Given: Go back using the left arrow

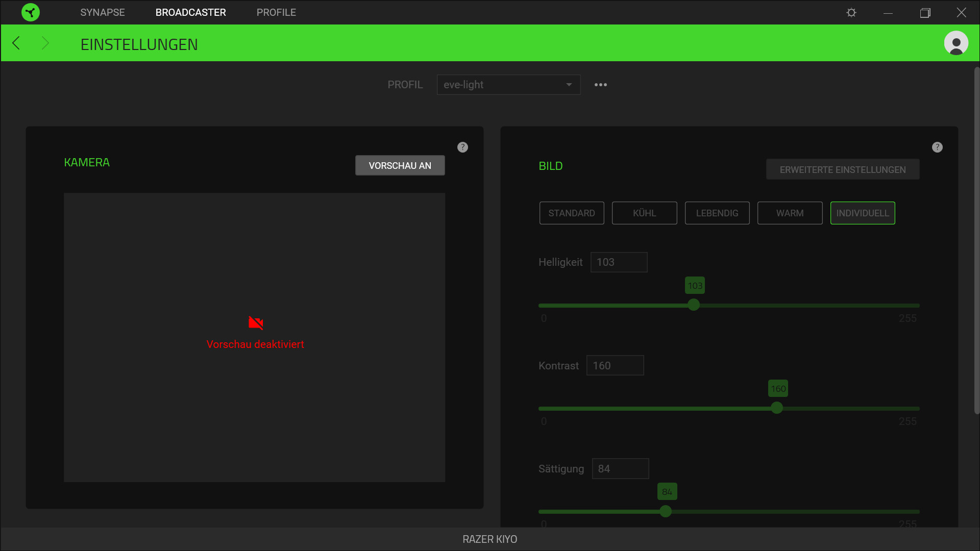Looking at the screenshot, I should pyautogui.click(x=16, y=43).
